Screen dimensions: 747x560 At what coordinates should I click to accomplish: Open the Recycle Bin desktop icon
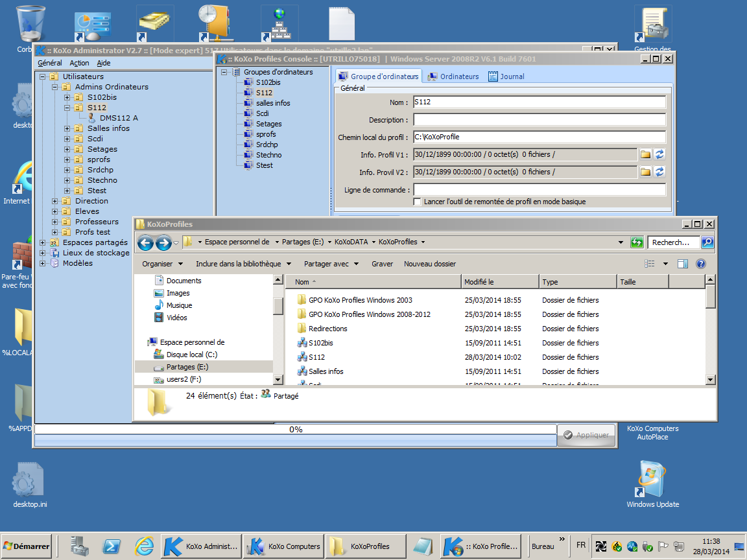[x=31, y=24]
